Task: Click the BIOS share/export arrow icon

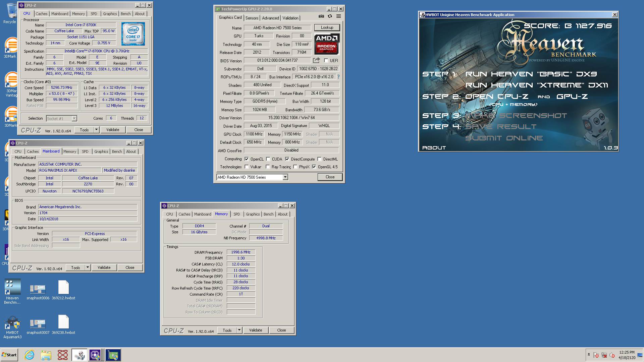Action: (316, 60)
